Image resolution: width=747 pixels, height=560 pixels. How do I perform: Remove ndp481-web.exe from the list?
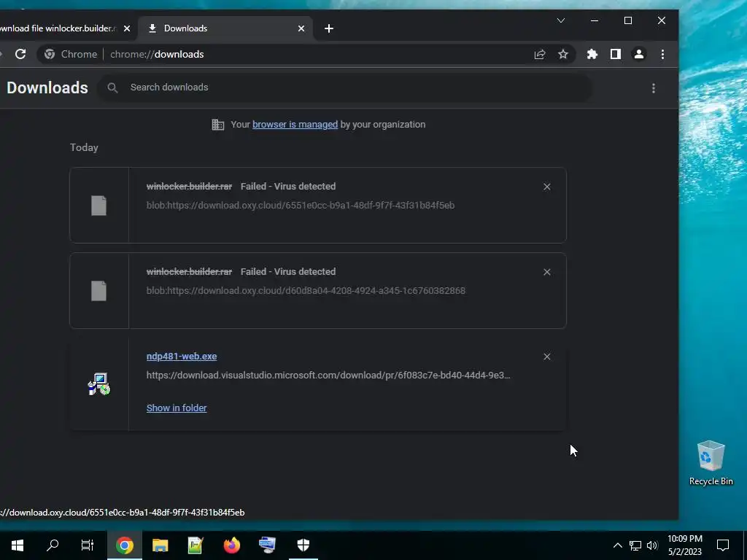click(547, 357)
